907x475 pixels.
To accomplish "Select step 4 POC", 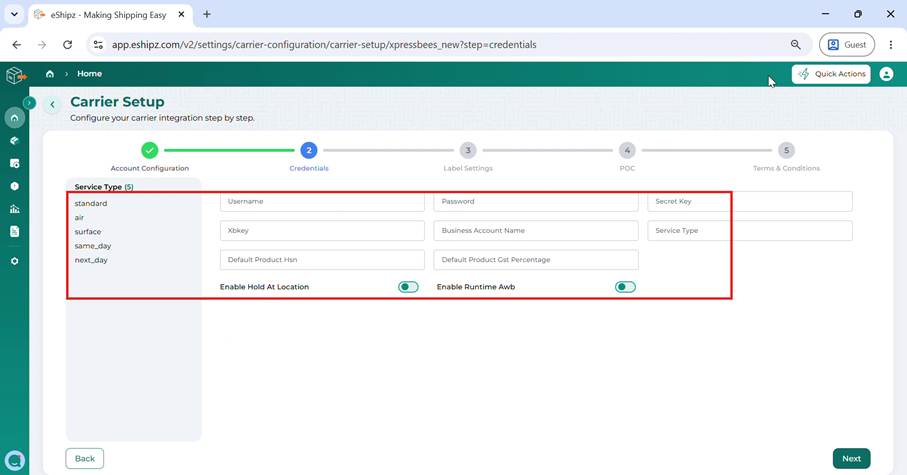I will click(627, 150).
